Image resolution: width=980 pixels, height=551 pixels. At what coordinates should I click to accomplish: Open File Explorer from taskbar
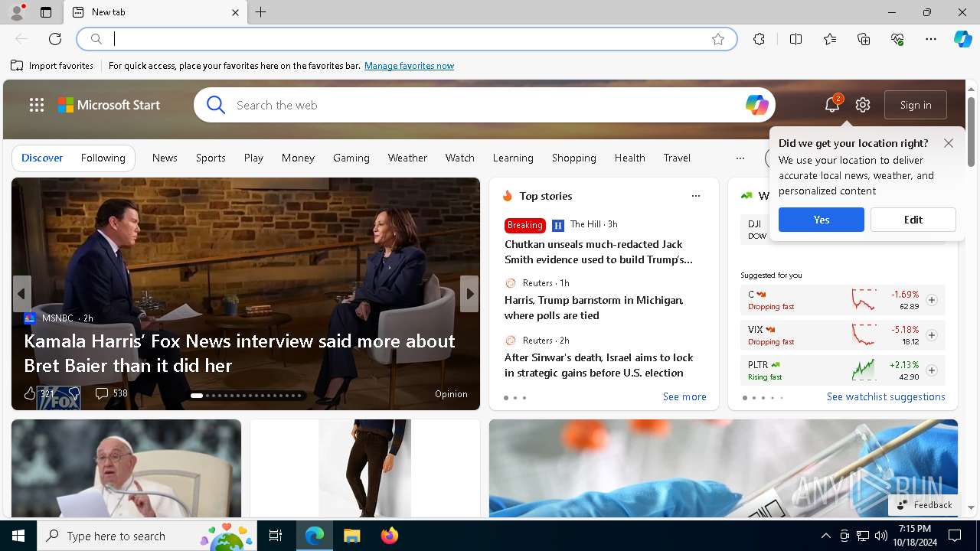click(351, 536)
